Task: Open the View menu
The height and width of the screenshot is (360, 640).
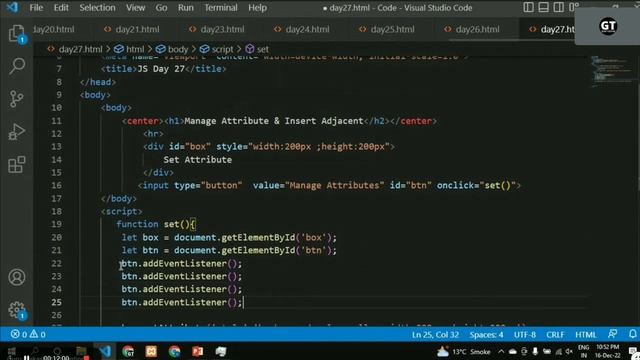Action: point(135,7)
